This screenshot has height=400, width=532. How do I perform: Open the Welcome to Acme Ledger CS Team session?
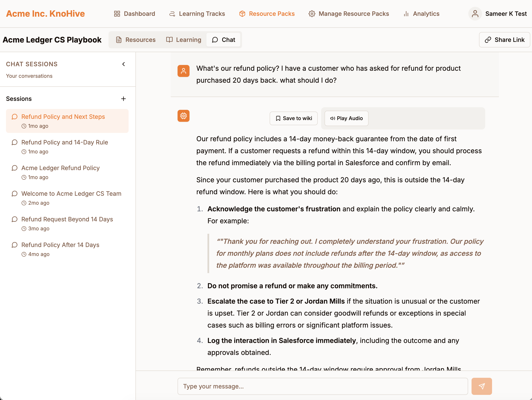67,198
